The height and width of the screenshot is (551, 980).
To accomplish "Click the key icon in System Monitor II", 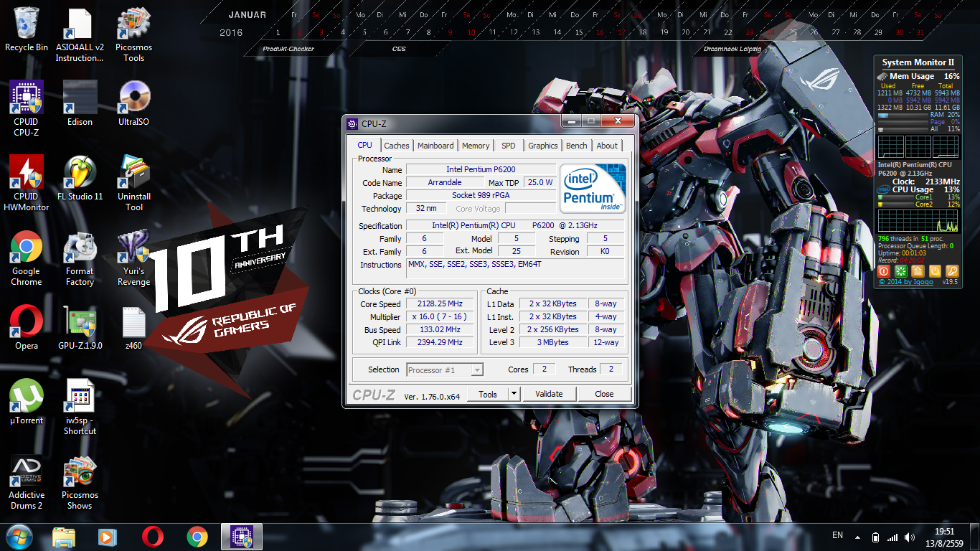I will click(x=952, y=271).
